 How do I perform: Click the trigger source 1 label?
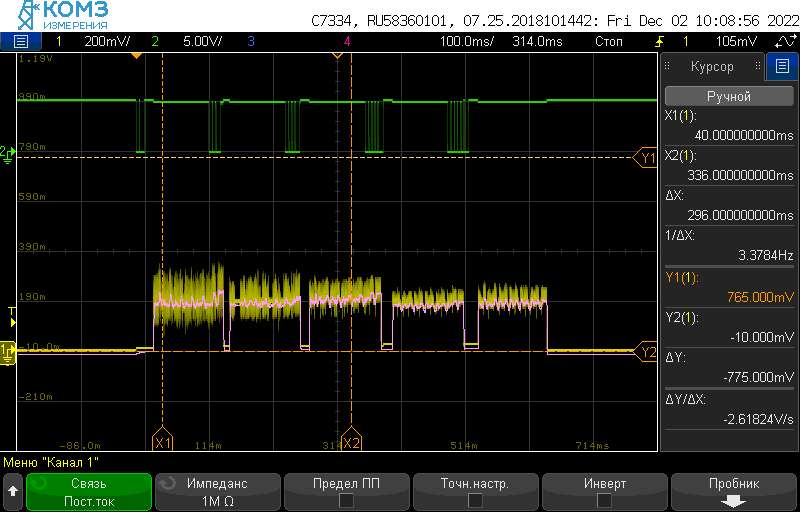pyautogui.click(x=686, y=41)
